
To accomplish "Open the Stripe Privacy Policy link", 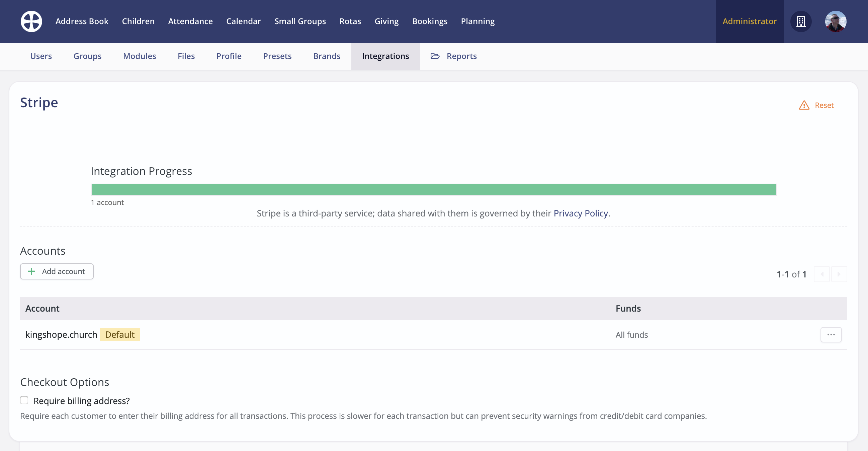I will coord(581,213).
